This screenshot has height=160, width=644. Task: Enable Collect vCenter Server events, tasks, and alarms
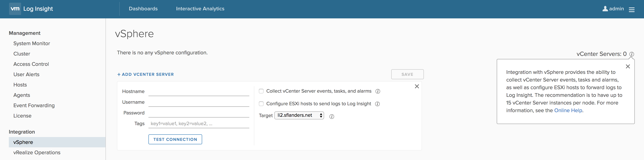(261, 91)
